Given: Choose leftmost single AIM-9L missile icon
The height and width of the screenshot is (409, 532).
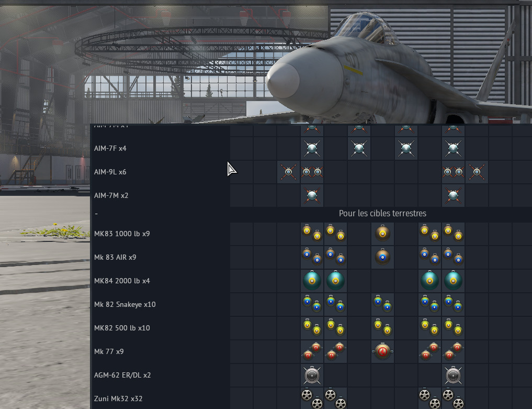Looking at the screenshot, I should [289, 172].
